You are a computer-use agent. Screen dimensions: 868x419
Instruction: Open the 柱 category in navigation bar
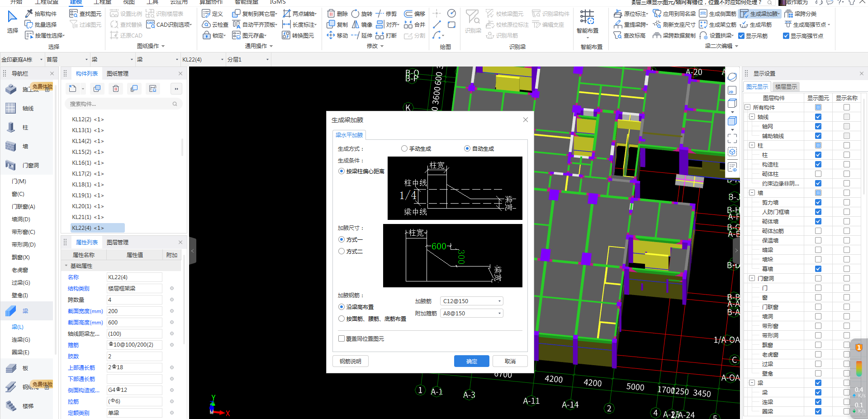tap(27, 127)
